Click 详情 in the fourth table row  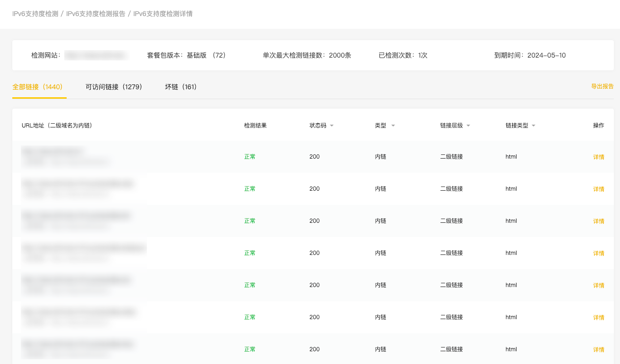click(x=598, y=253)
